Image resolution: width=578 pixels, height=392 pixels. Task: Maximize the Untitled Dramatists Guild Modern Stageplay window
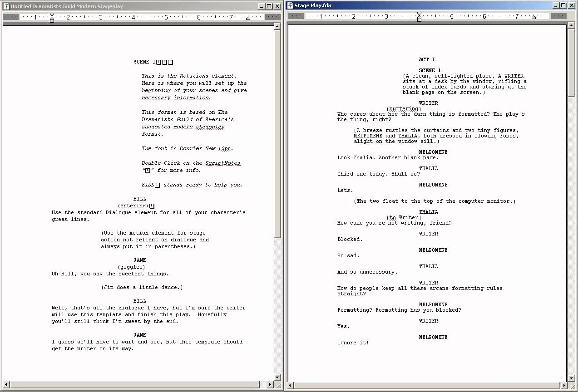pos(269,6)
